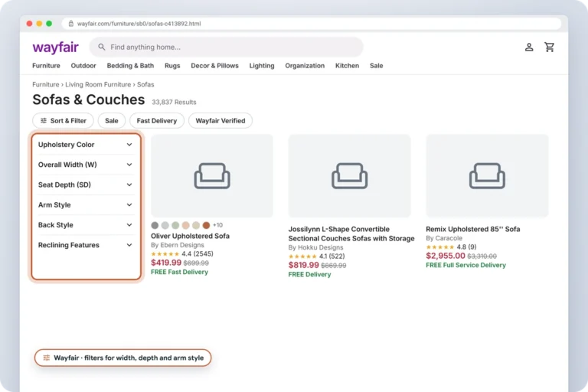Select the light gray color swatch
Image resolution: width=588 pixels, height=392 pixels.
(x=165, y=225)
